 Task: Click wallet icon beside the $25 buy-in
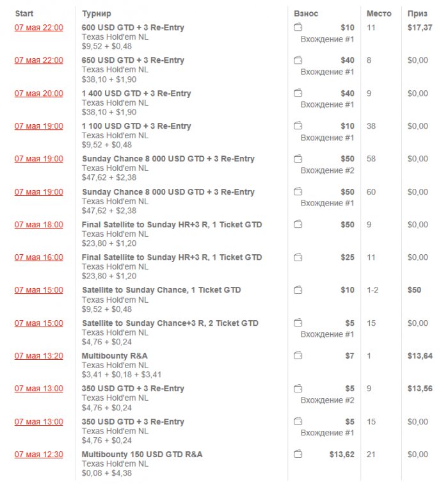[298, 257]
